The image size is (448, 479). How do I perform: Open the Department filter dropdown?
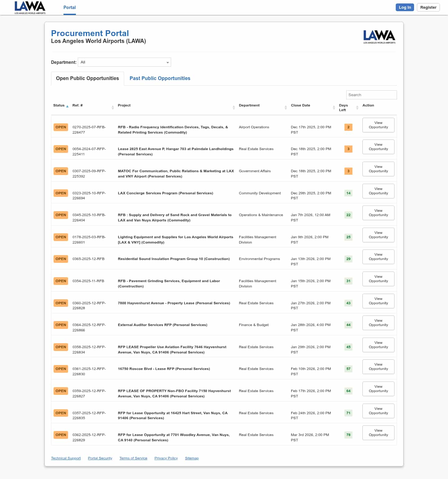[x=124, y=62]
